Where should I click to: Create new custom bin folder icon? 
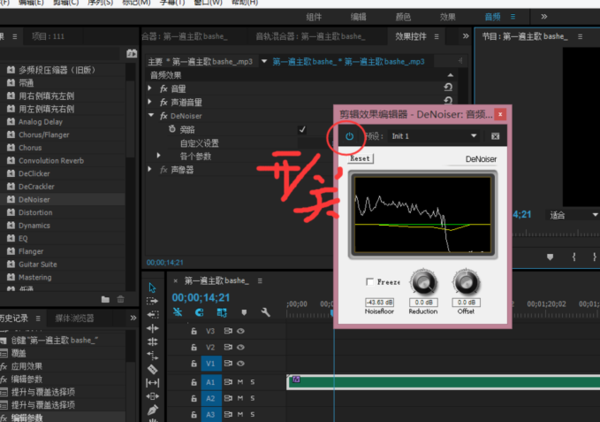[105, 299]
